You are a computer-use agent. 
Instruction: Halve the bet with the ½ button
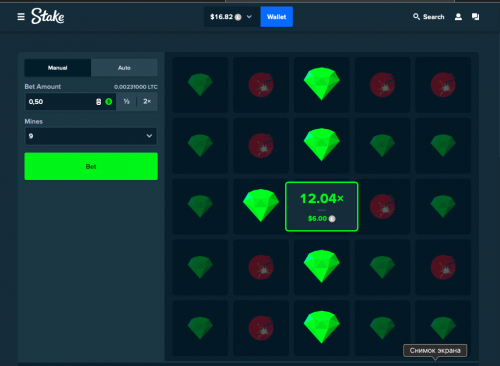pyautogui.click(x=126, y=102)
